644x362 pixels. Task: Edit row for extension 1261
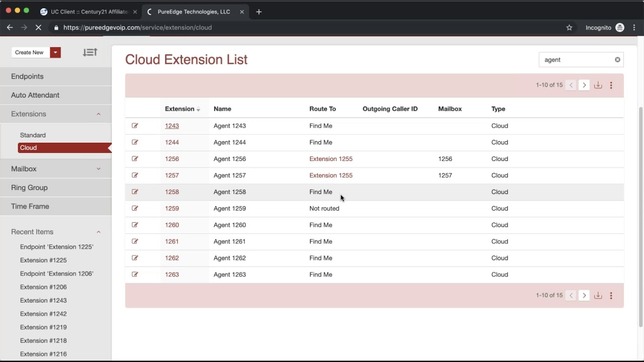coord(135,241)
